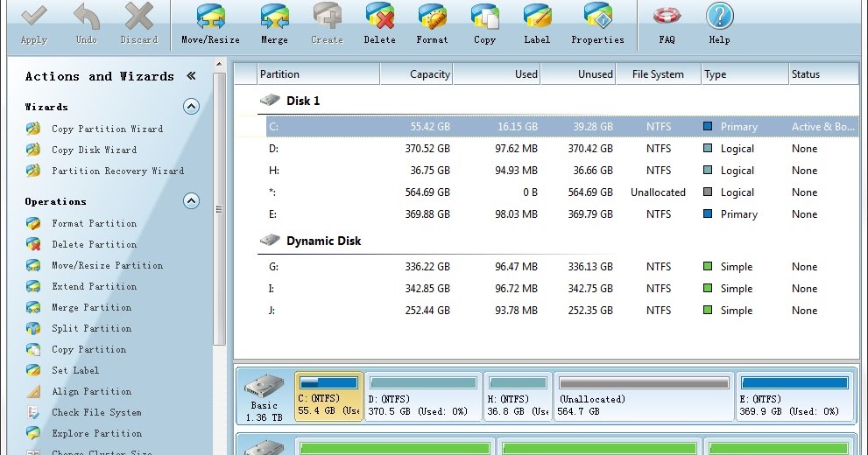Click the Copy toolbar icon
This screenshot has height=455, width=868.
[x=485, y=17]
